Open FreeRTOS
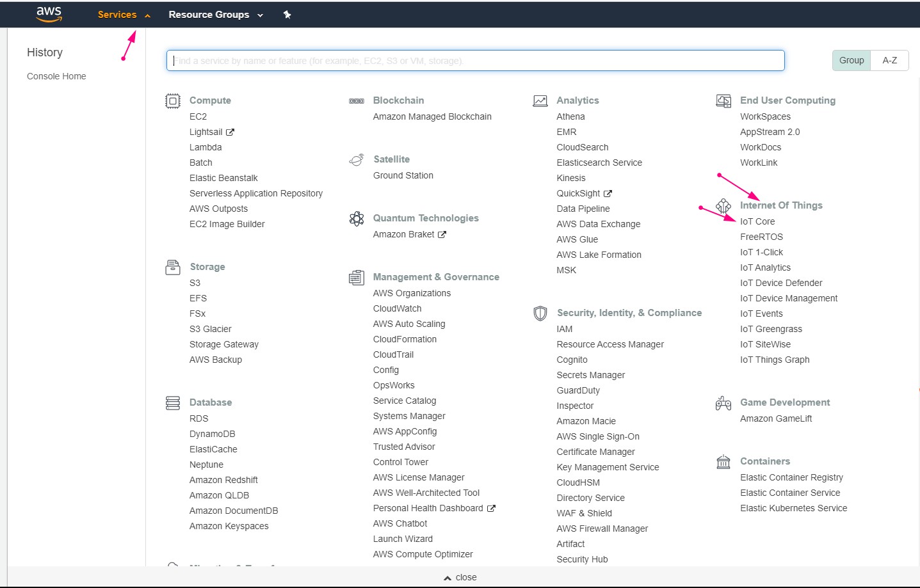This screenshot has width=920, height=588. click(x=761, y=237)
